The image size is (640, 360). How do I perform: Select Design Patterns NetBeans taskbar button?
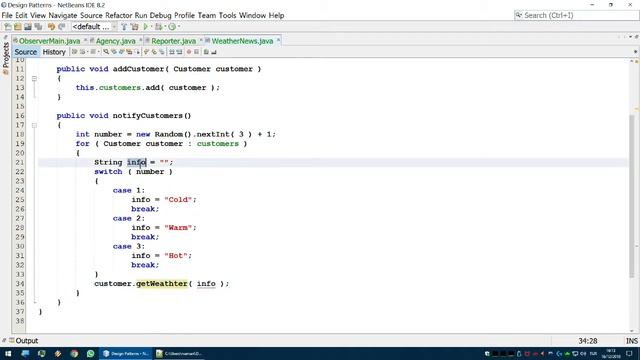(x=126, y=353)
